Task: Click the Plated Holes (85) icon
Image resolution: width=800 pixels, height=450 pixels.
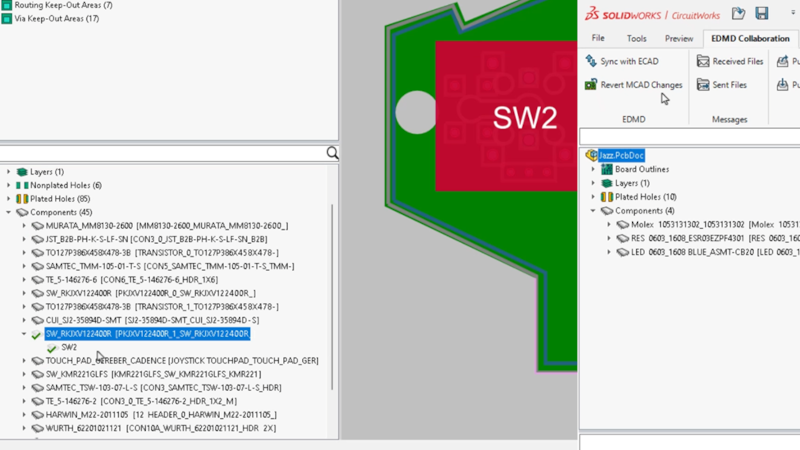Action: pyautogui.click(x=22, y=198)
